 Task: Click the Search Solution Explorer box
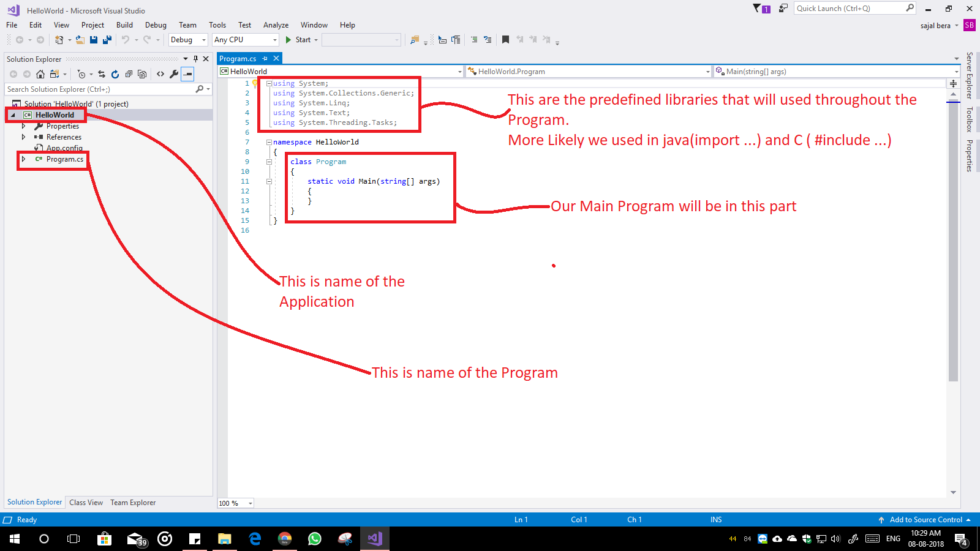pyautogui.click(x=98, y=89)
